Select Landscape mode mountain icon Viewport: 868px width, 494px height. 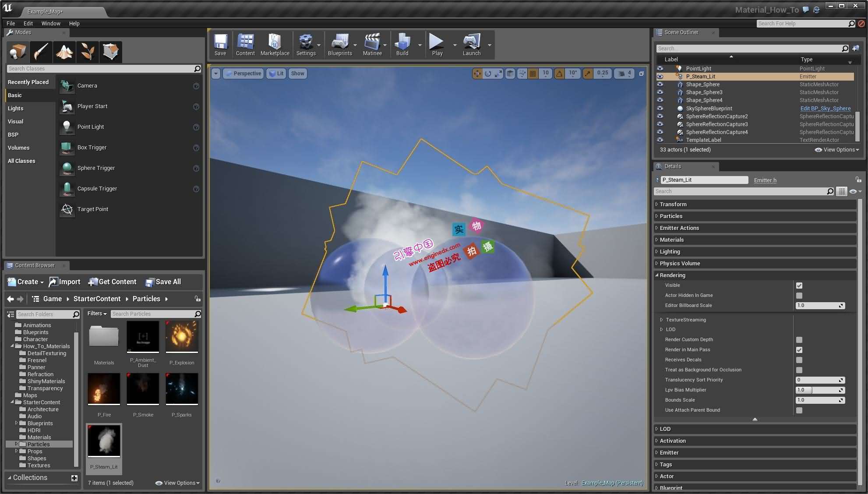(64, 52)
